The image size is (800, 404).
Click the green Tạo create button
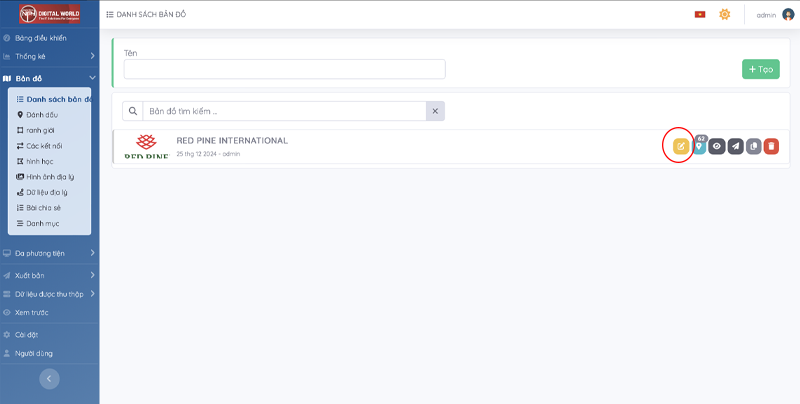[761, 69]
